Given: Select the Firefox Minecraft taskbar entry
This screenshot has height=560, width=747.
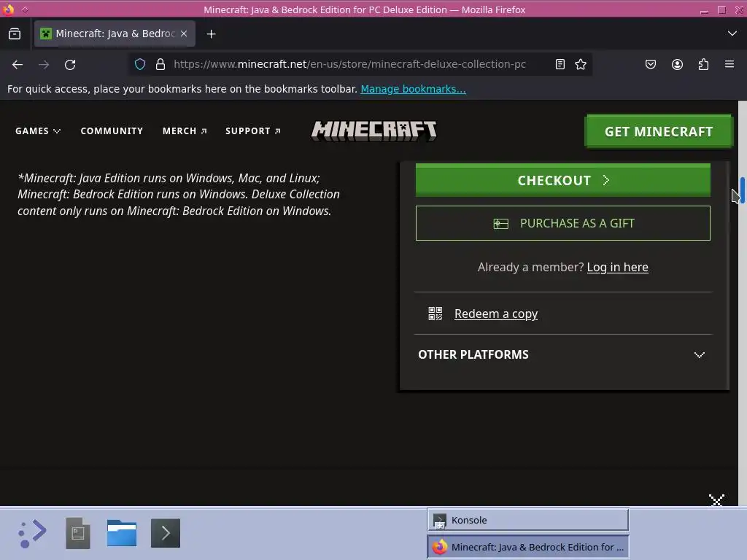Looking at the screenshot, I should tap(528, 547).
